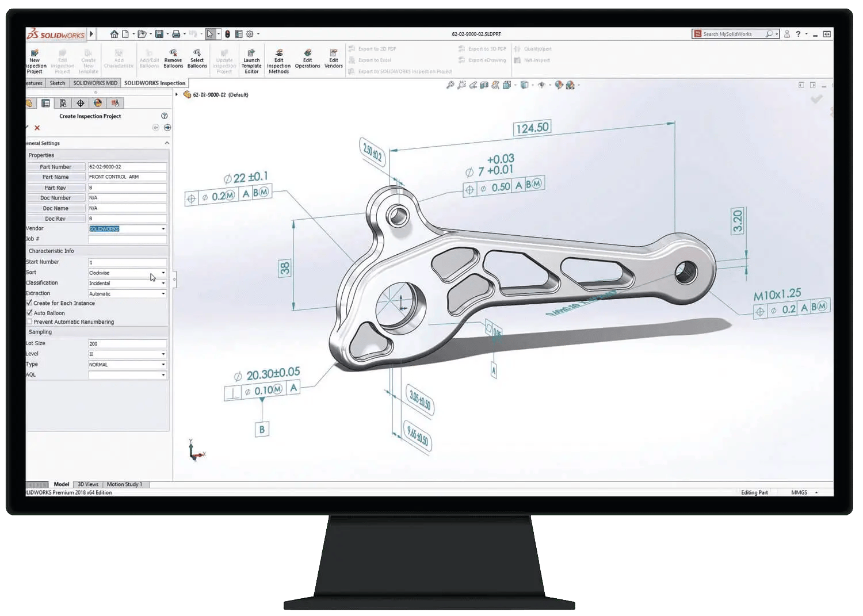Click the Lot Size field
This screenshot has width=863, height=616.
pos(127,344)
